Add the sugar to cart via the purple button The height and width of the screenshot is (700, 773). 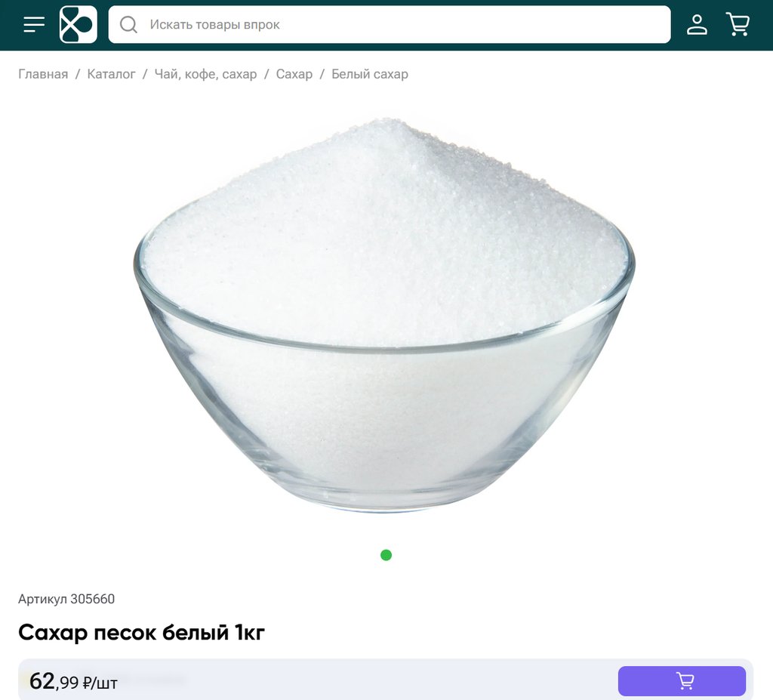[x=682, y=681]
